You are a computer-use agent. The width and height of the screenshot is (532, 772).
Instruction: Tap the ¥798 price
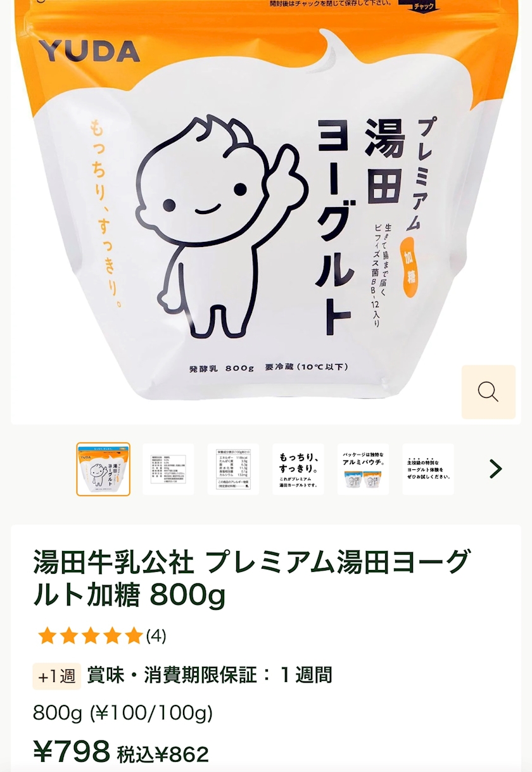click(x=72, y=752)
